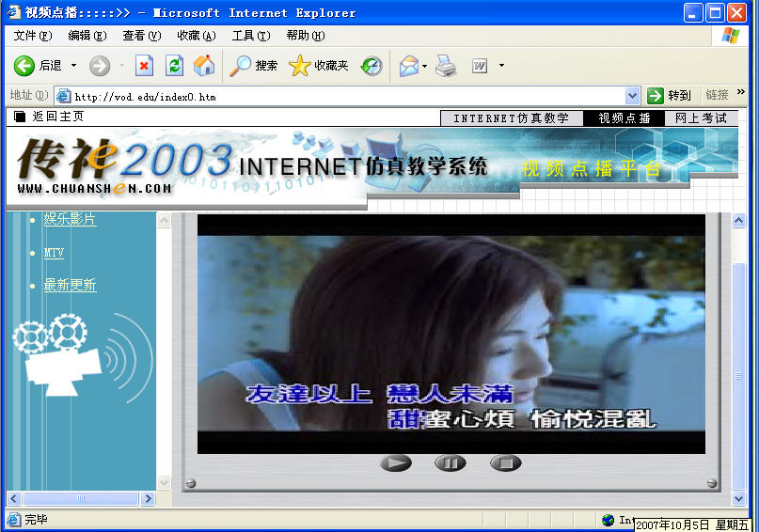Click the Refresh page icon
Viewport: 759px width, 532px height.
(x=174, y=66)
